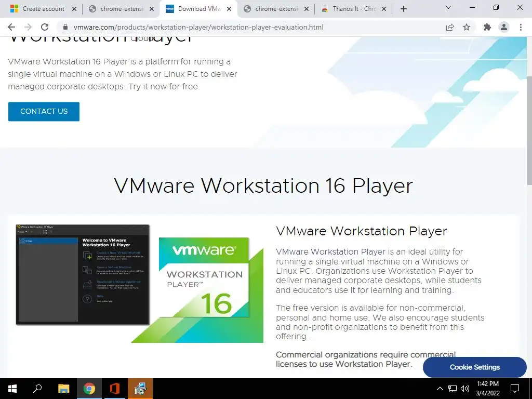Show hidden system tray icons
Viewport: 532px width, 399px height.
(x=440, y=389)
